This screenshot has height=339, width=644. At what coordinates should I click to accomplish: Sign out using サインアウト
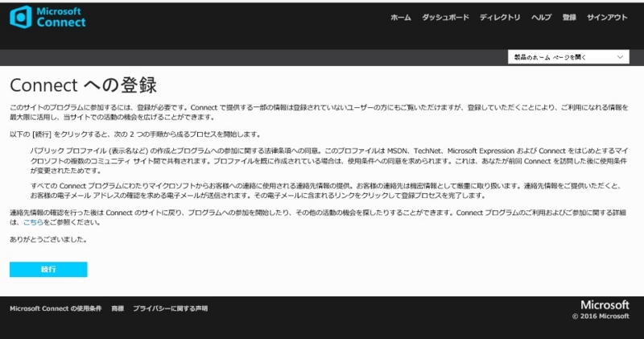click(607, 17)
